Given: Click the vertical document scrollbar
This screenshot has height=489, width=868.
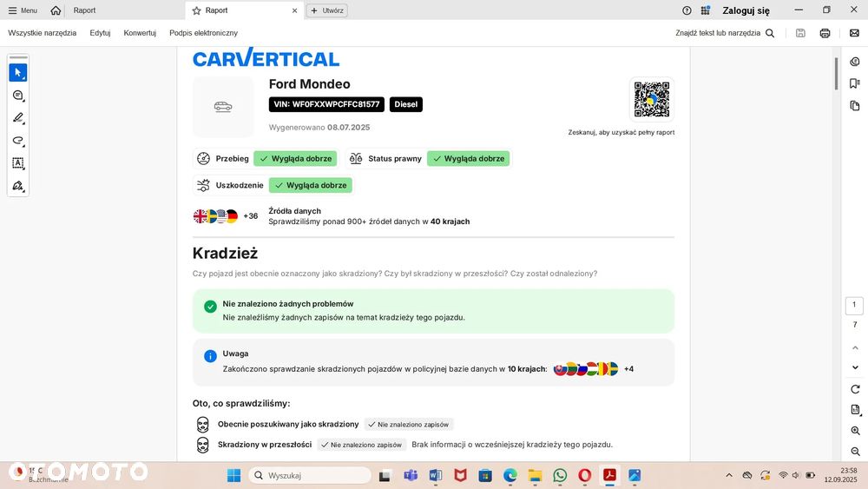Looking at the screenshot, I should pyautogui.click(x=836, y=73).
